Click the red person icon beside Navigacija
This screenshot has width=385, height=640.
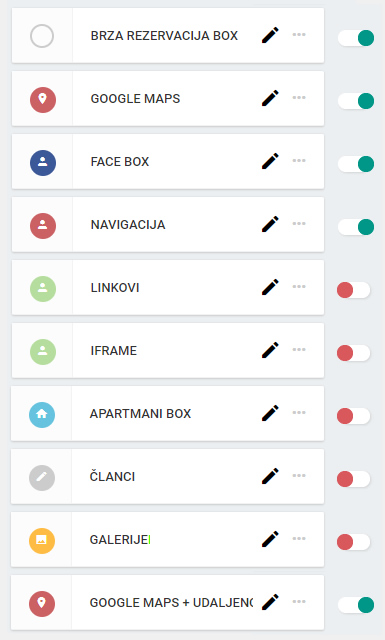pyautogui.click(x=42, y=225)
